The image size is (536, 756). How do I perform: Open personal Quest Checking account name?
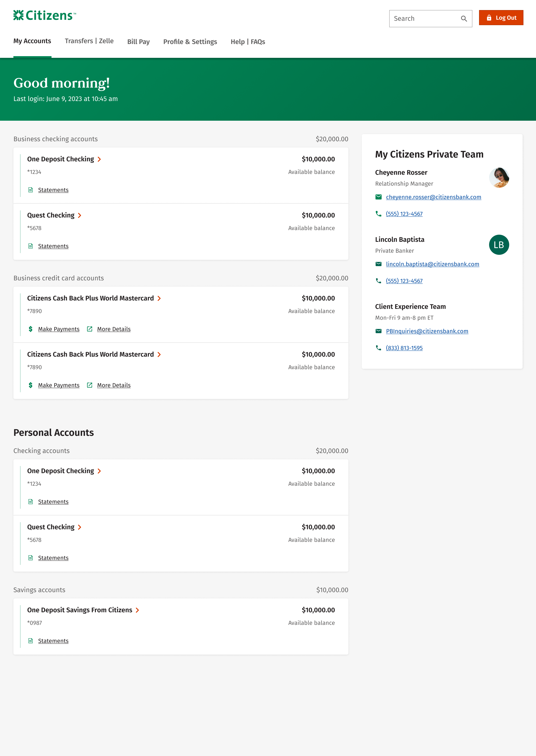tap(51, 527)
